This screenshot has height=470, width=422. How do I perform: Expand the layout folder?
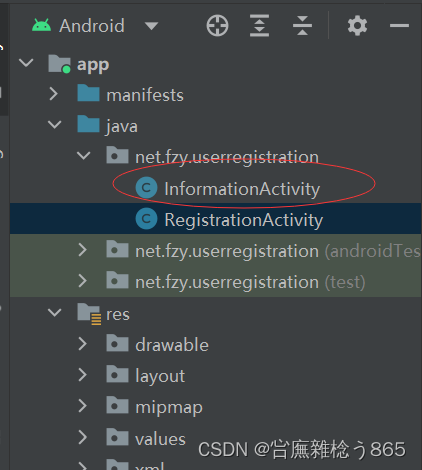[x=82, y=375]
